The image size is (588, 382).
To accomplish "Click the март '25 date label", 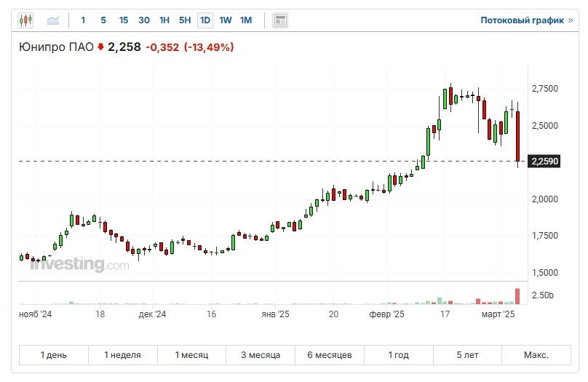I will 498,314.
